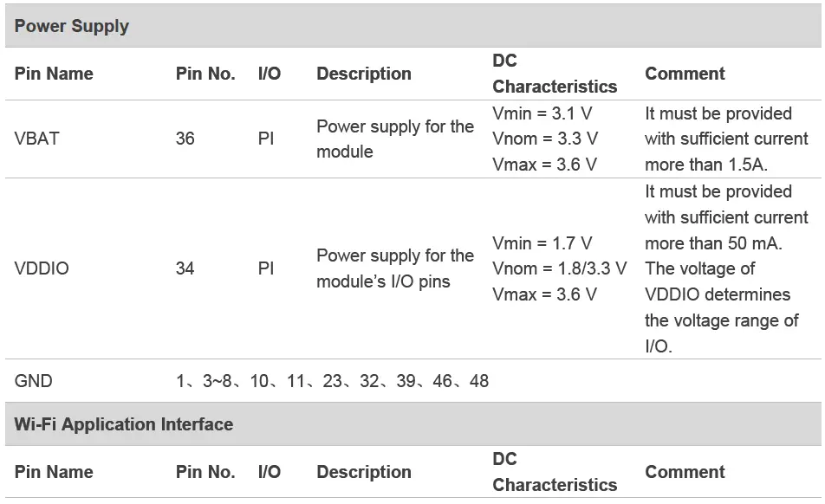Image resolution: width=825 pixels, height=504 pixels.
Task: Select the "Vnom = 1.8/3.3 V" value
Action: [559, 268]
